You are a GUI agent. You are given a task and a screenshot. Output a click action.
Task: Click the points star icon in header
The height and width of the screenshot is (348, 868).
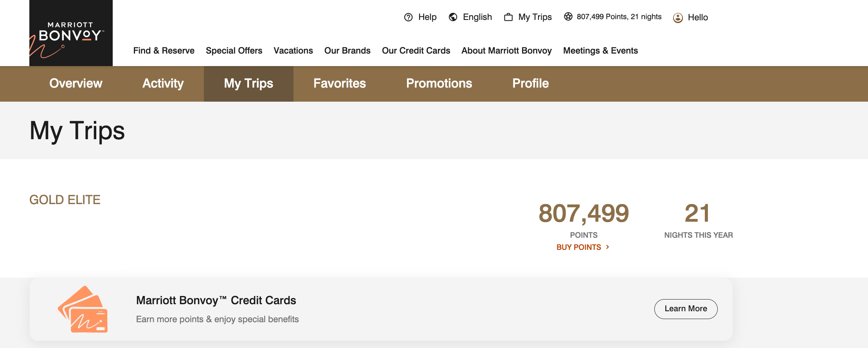(568, 16)
